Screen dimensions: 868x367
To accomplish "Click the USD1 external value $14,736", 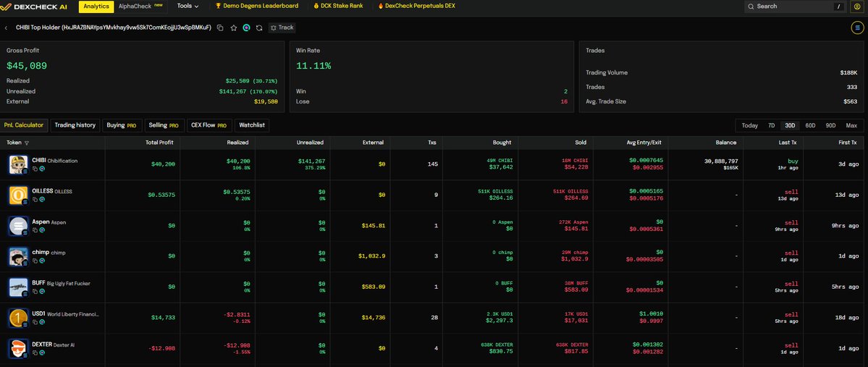I will coord(373,318).
